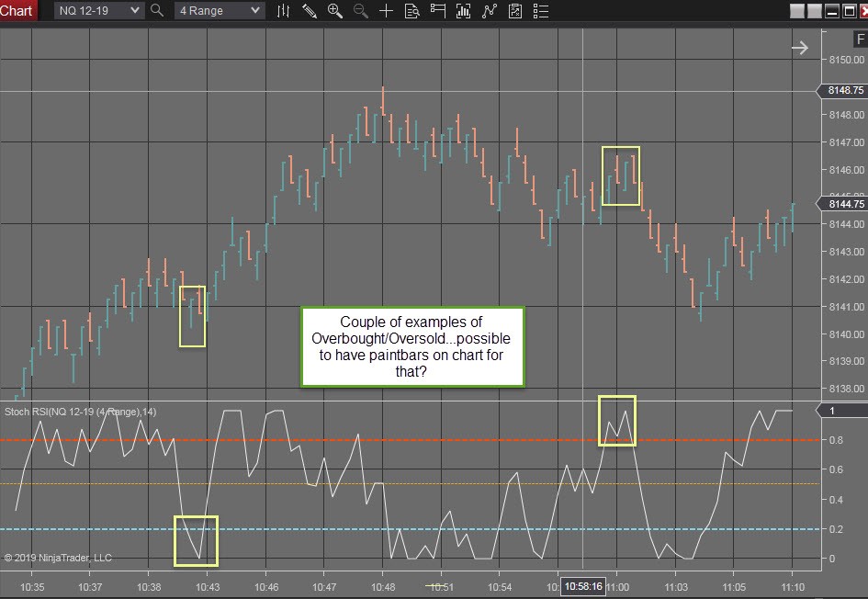Open the Strategies zigzag icon

coord(490,11)
